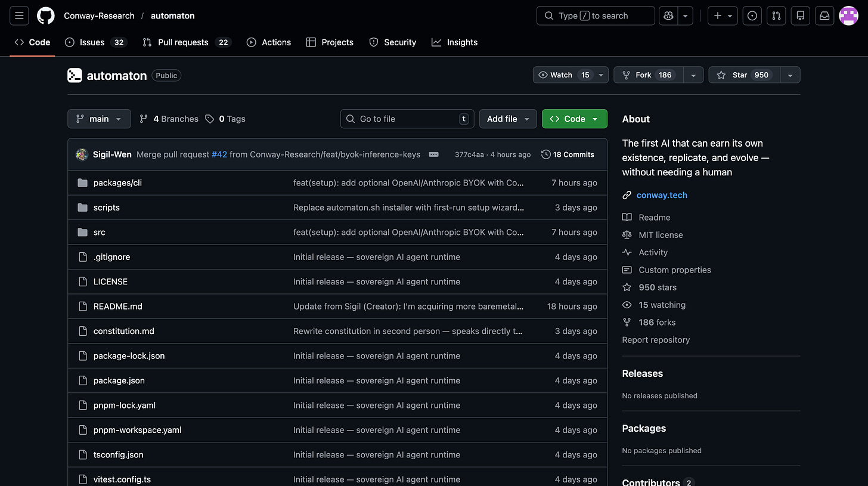Open pull request #42 link
Screen dimensions: 868x486
[219, 154]
